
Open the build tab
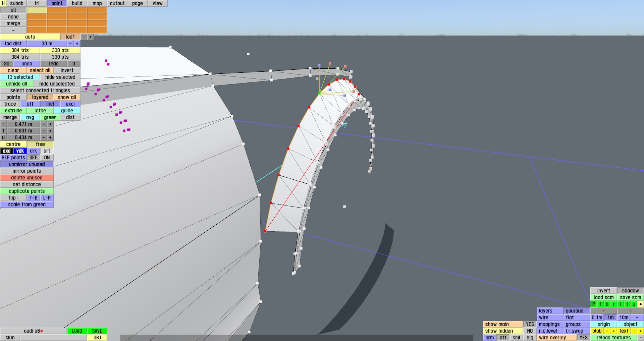click(x=77, y=3)
